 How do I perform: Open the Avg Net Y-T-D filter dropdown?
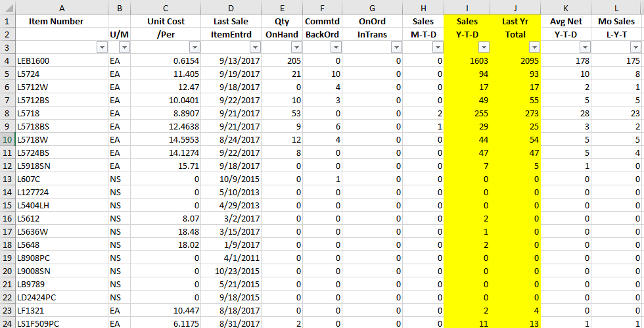click(x=586, y=48)
